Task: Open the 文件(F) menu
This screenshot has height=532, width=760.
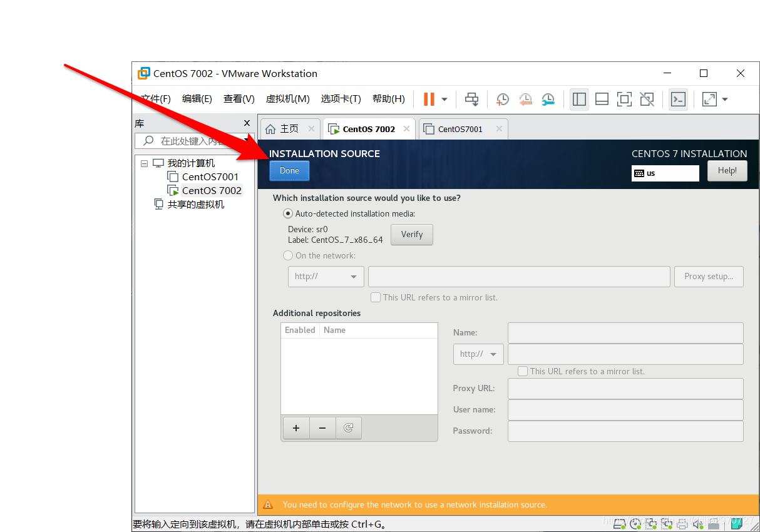Action: [155, 99]
